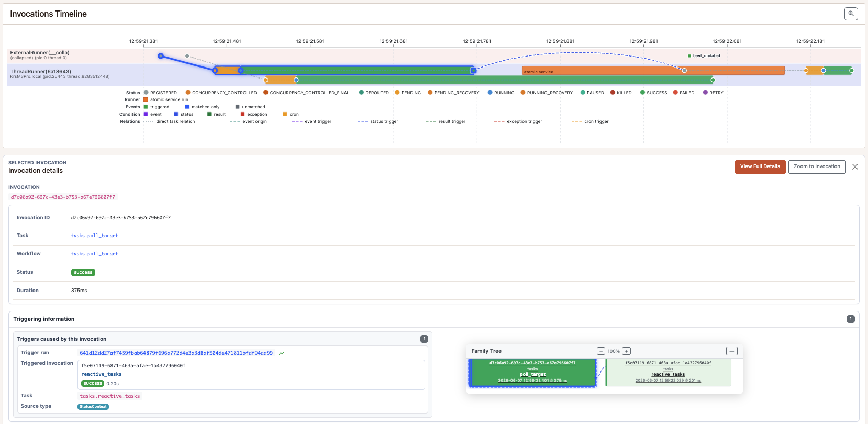Click the cron condition legend swatch

coord(285,114)
